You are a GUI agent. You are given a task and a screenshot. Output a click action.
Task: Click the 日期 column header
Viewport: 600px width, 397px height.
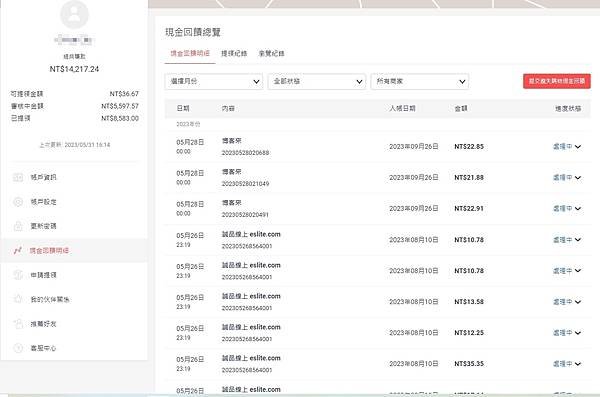click(183, 108)
